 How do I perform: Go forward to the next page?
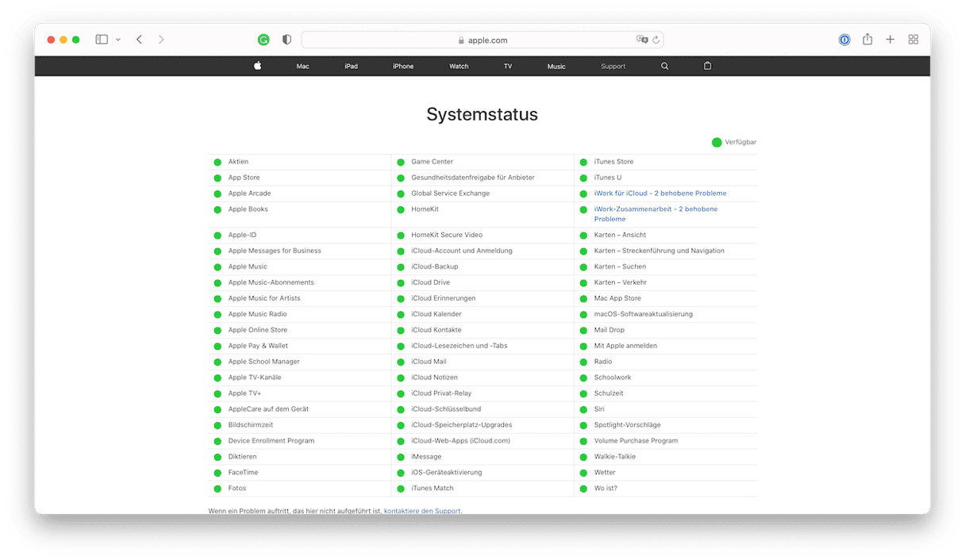(x=161, y=40)
